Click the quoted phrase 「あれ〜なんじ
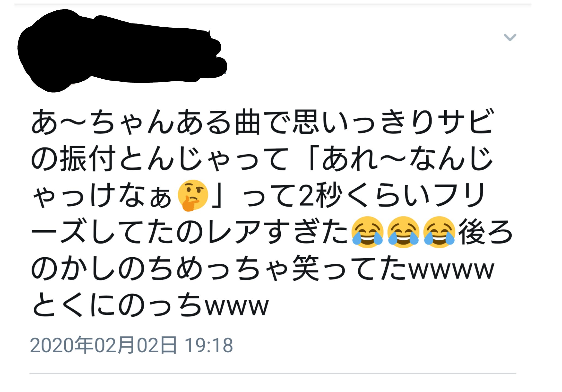The height and width of the screenshot is (392, 562). (401, 158)
